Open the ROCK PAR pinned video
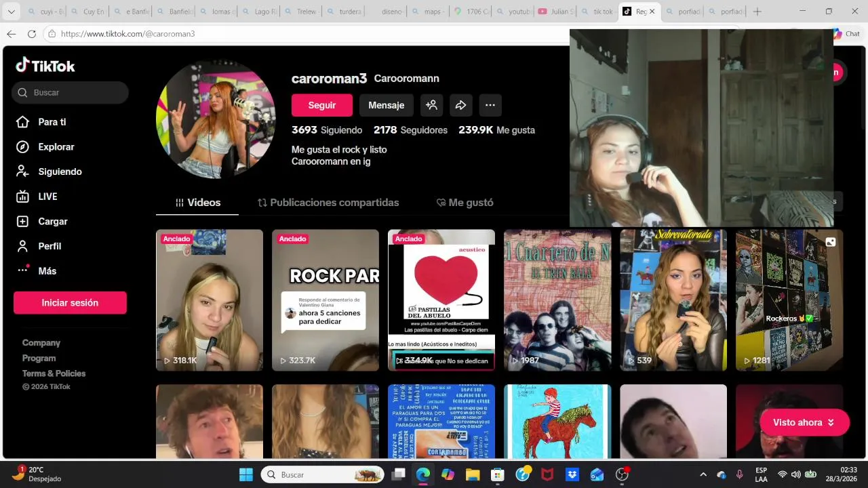The image size is (868, 488). [325, 300]
